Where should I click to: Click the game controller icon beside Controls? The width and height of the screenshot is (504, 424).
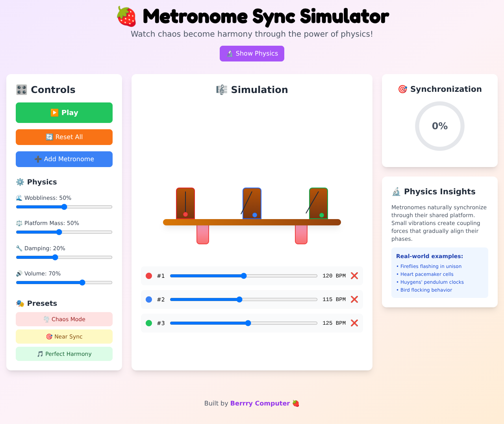click(x=22, y=89)
